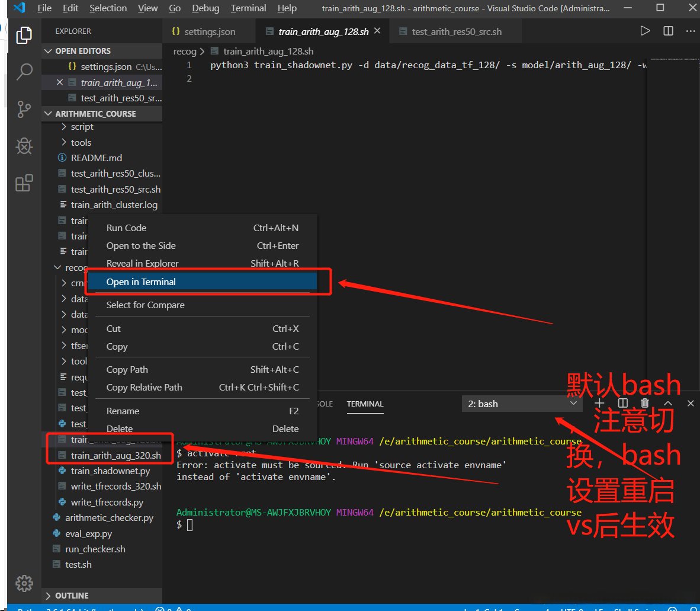Image resolution: width=700 pixels, height=611 pixels.
Task: Expand the tools folder
Action: pyautogui.click(x=81, y=142)
